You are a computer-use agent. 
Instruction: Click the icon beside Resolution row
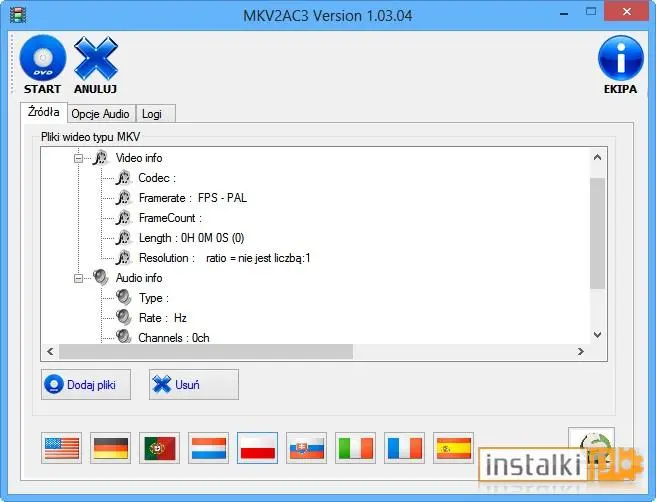124,258
